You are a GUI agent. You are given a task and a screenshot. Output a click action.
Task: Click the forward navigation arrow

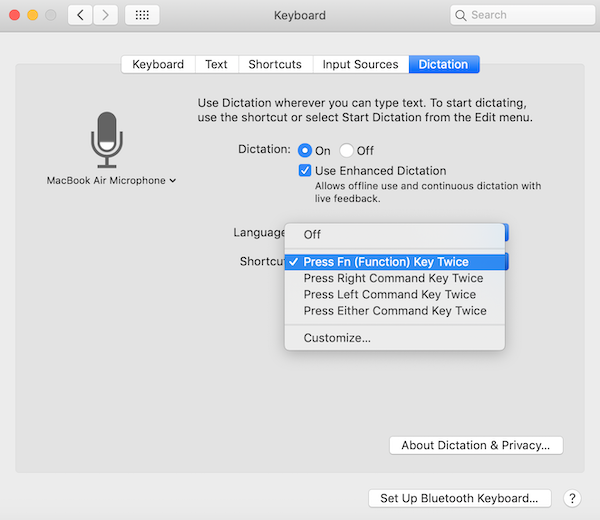[105, 16]
